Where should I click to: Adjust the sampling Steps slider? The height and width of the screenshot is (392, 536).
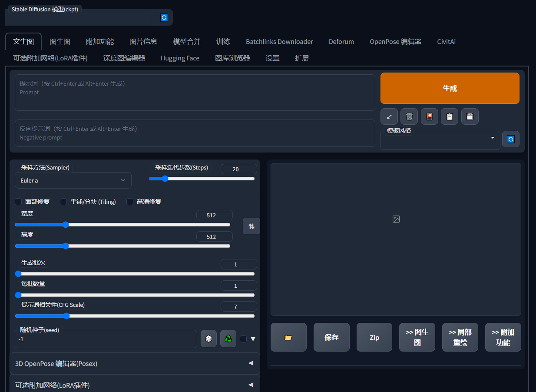coord(202,179)
